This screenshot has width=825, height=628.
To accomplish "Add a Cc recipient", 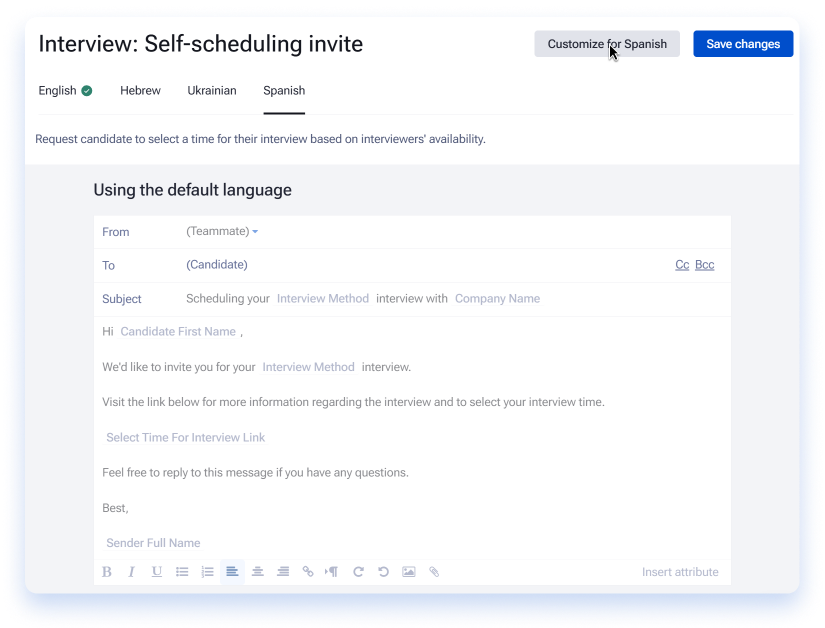I will click(682, 265).
